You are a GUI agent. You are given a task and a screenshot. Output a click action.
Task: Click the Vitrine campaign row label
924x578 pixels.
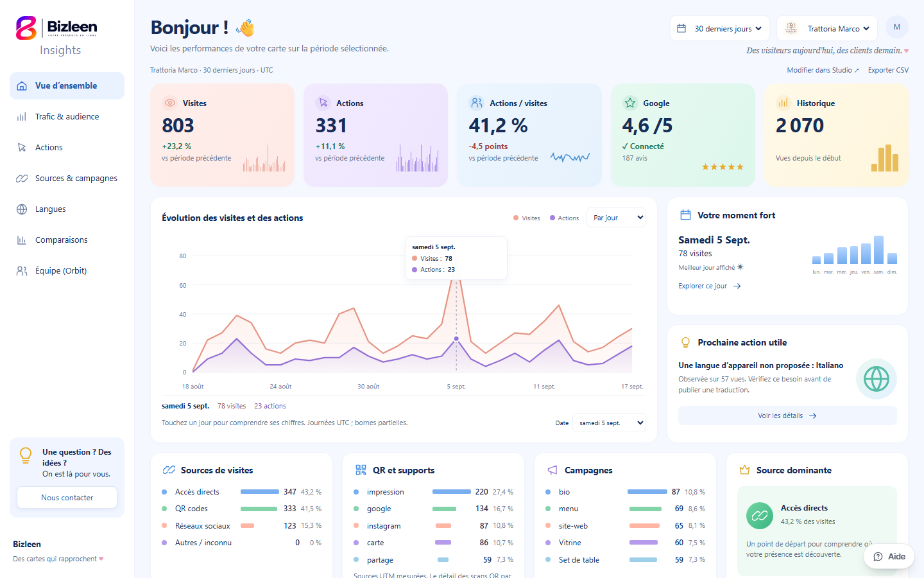570,543
